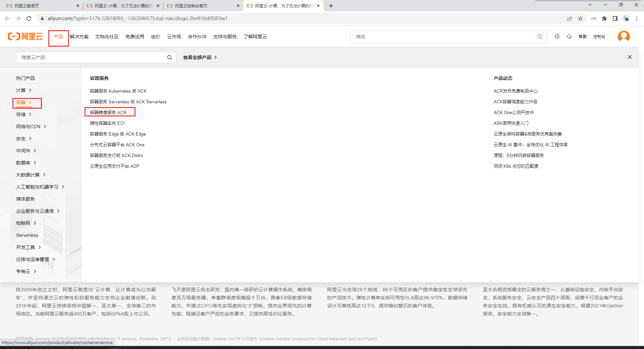The image size is (644, 349).
Task: Close the 阿里云控制台首页 tab
Action: pos(238,6)
